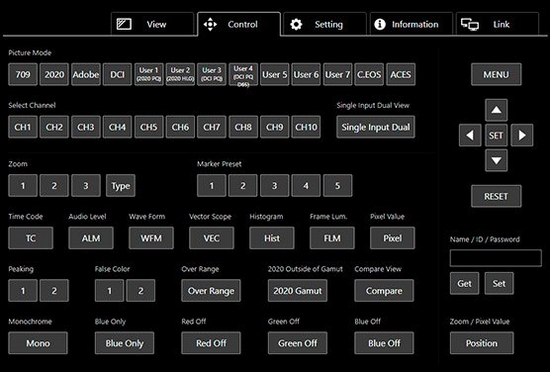The image size is (550, 372).
Task: Toggle the Over Range display
Action: 211,290
